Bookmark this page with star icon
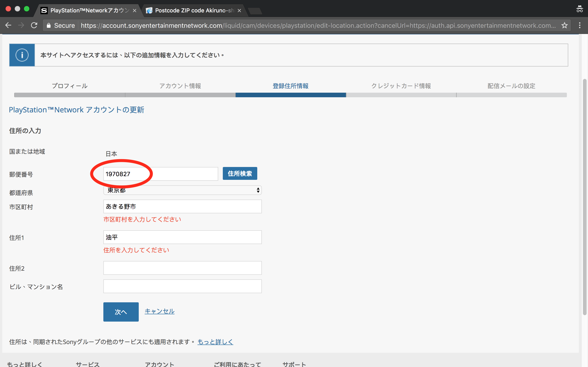588x367 pixels. tap(564, 25)
